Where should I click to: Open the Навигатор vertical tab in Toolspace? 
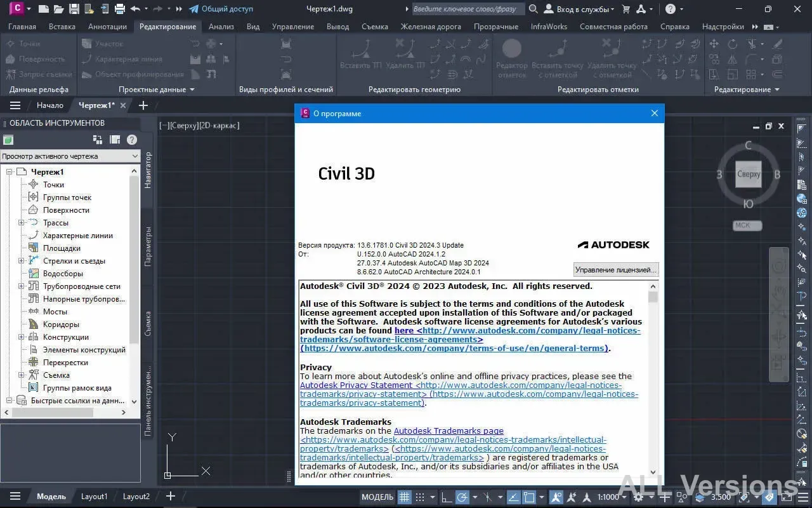pyautogui.click(x=148, y=170)
